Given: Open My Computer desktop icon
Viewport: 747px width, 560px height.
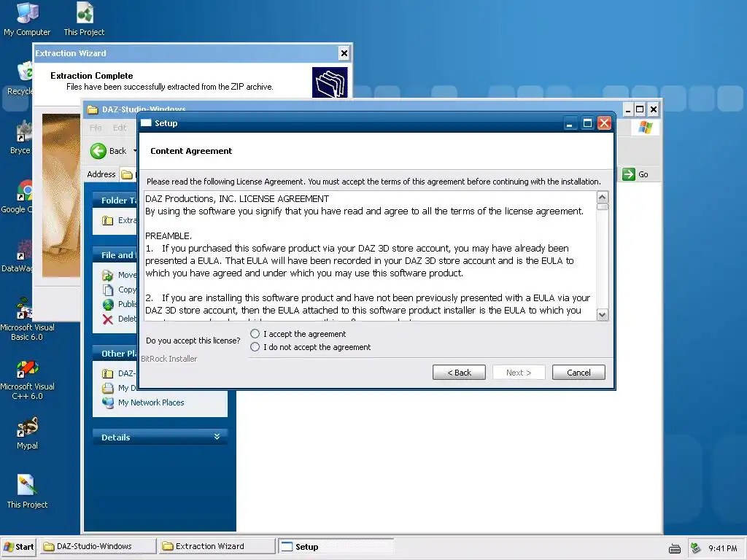Looking at the screenshot, I should pos(27,19).
